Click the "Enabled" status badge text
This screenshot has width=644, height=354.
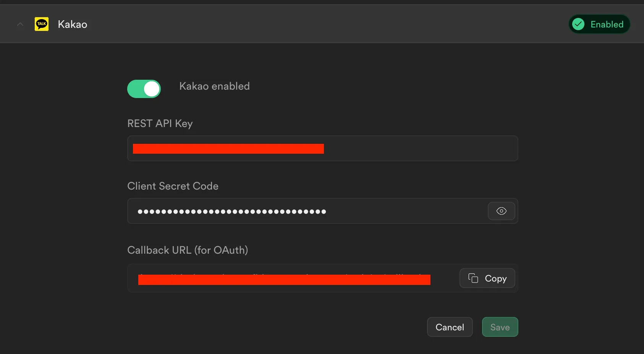click(x=607, y=24)
